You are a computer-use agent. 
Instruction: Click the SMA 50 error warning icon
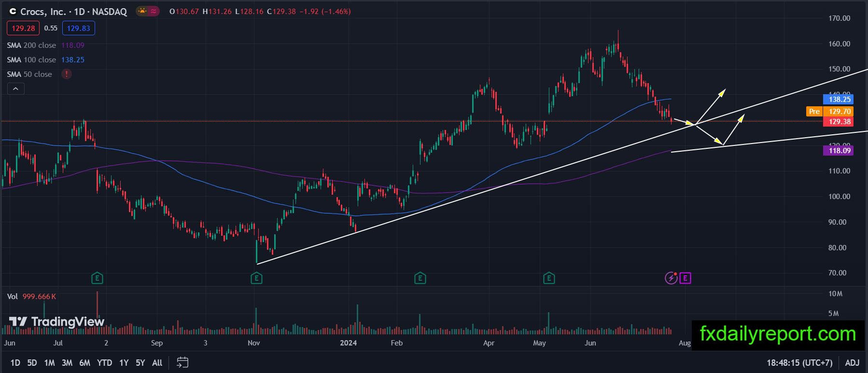66,74
